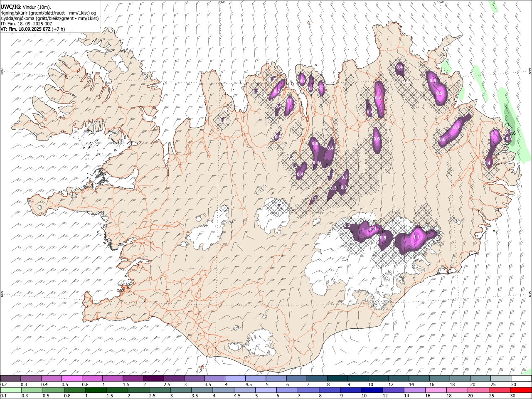Click the bright red rain swatch after the 30 label
Screen dimensions: 532x399
point(520,390)
